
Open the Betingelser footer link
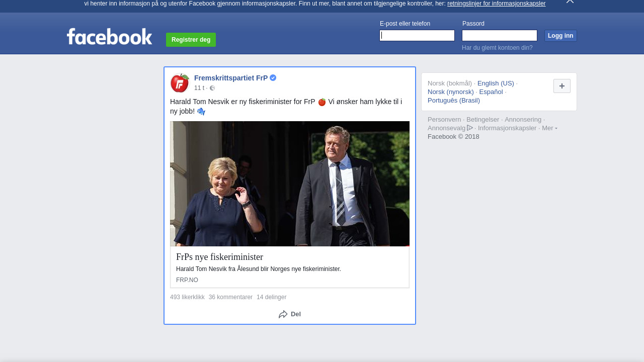pos(483,120)
